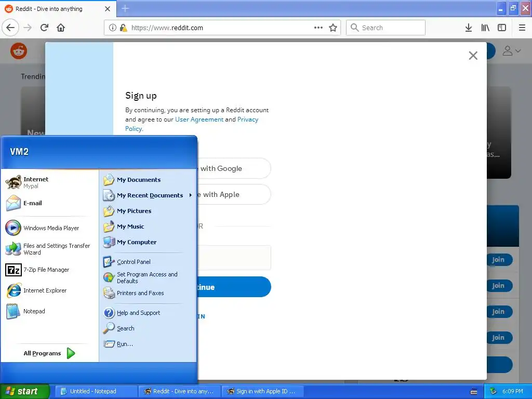Click the Windows start button
The height and width of the screenshot is (399, 532).
[x=25, y=391]
